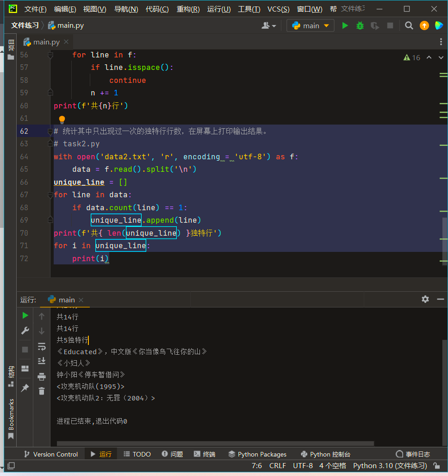Clear console output with trash icon
The height and width of the screenshot is (476, 448).
click(42, 391)
